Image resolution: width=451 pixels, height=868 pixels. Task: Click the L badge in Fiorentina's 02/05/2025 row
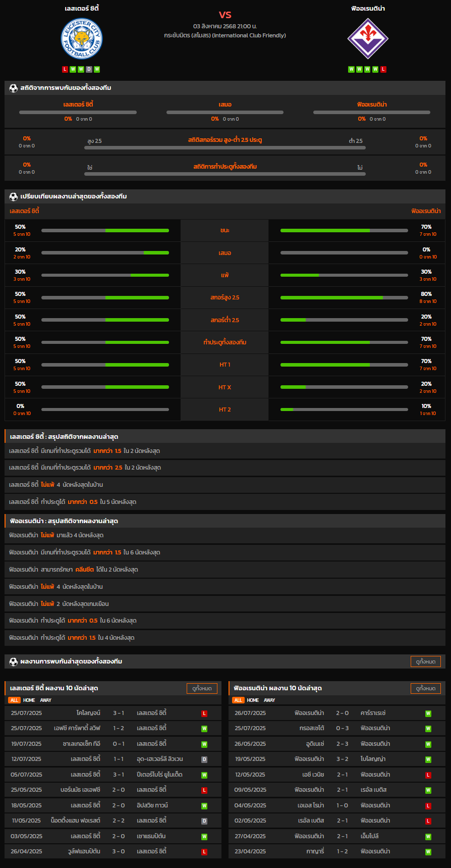pos(428,821)
